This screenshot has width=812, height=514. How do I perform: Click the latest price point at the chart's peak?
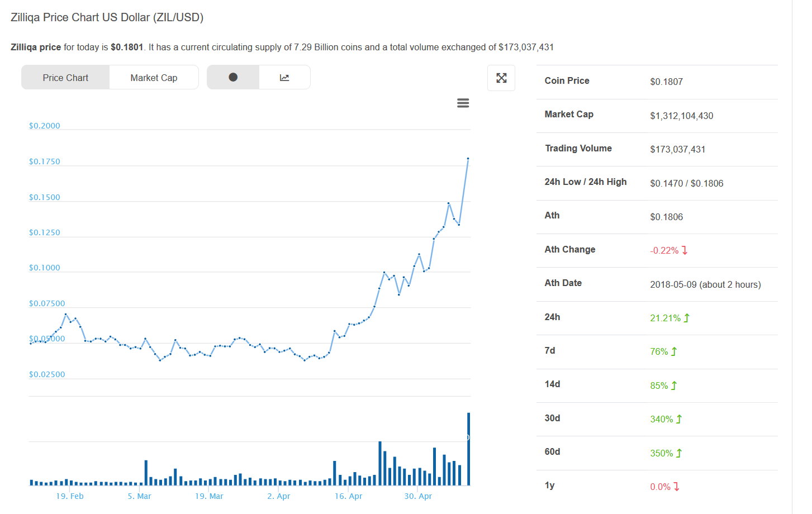click(x=468, y=159)
